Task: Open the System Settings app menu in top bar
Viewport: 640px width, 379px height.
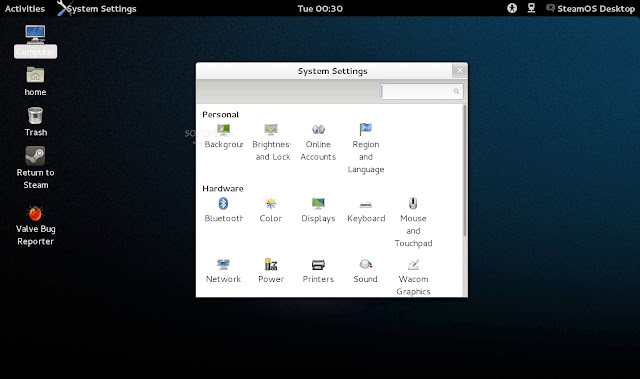Action: point(97,9)
